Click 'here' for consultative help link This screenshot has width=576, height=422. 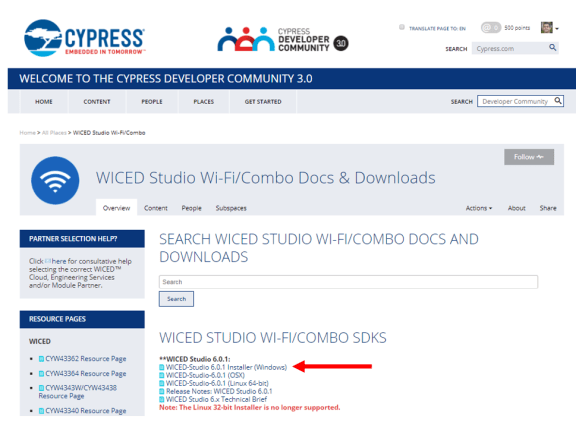[x=59, y=261]
